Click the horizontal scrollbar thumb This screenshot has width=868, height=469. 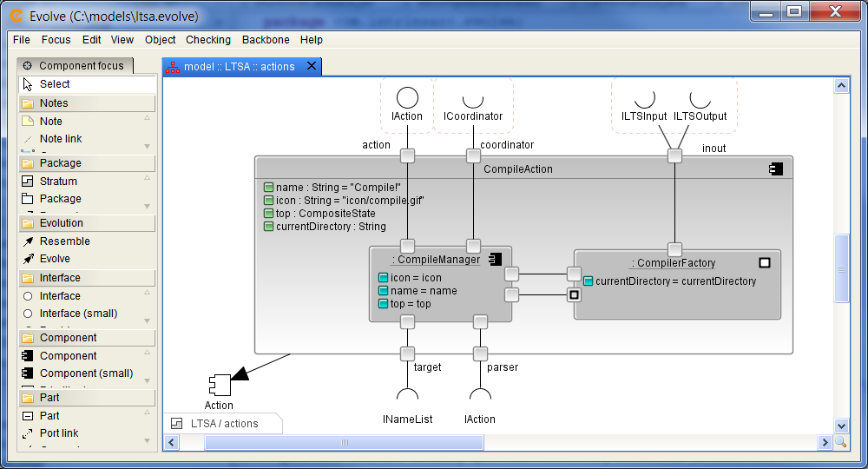[344, 443]
